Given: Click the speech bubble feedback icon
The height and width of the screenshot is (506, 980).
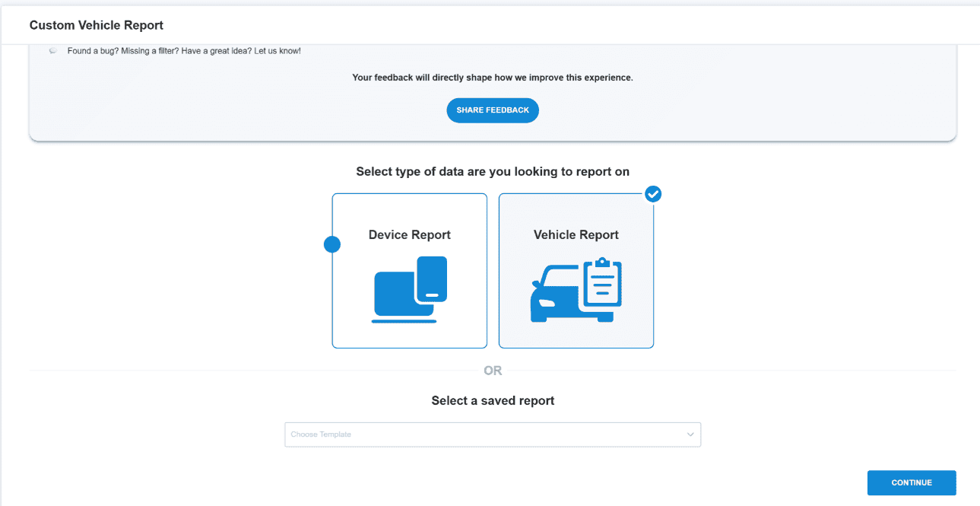Looking at the screenshot, I should pos(52,51).
